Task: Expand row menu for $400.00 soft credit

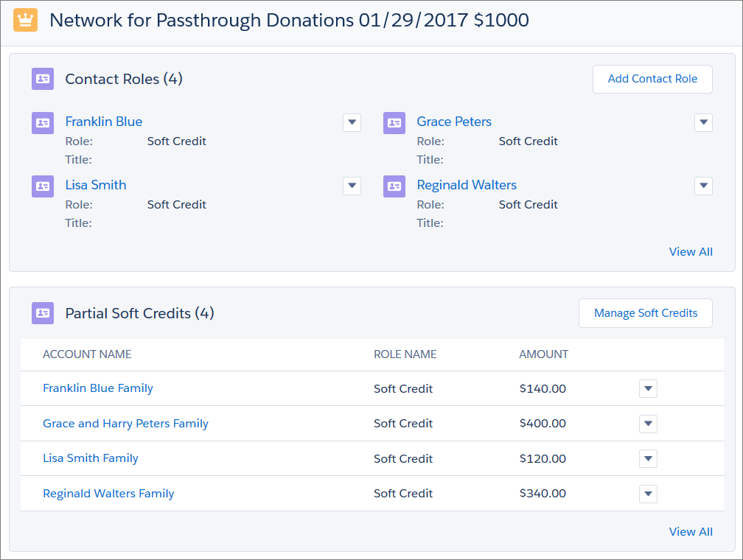Action: [x=648, y=424]
